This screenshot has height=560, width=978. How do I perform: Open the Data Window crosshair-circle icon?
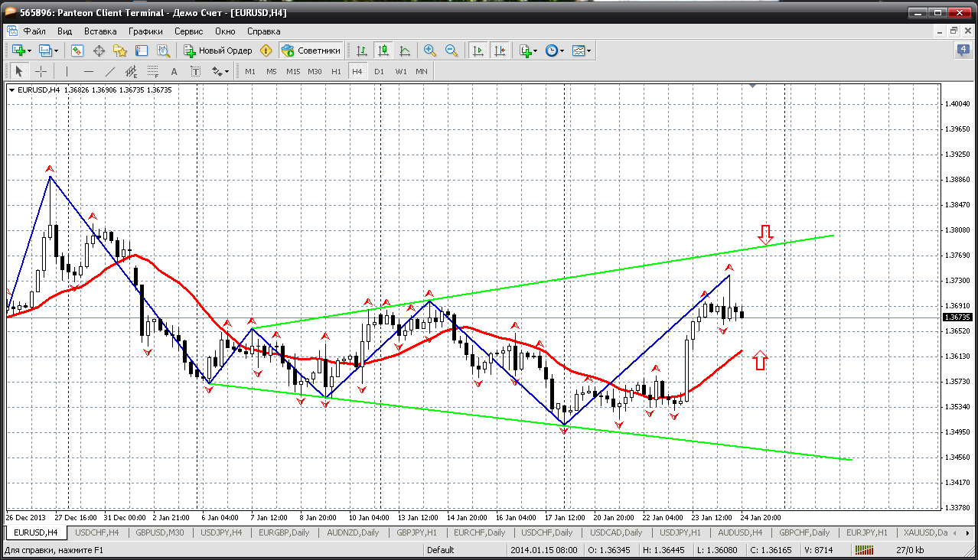(x=99, y=50)
